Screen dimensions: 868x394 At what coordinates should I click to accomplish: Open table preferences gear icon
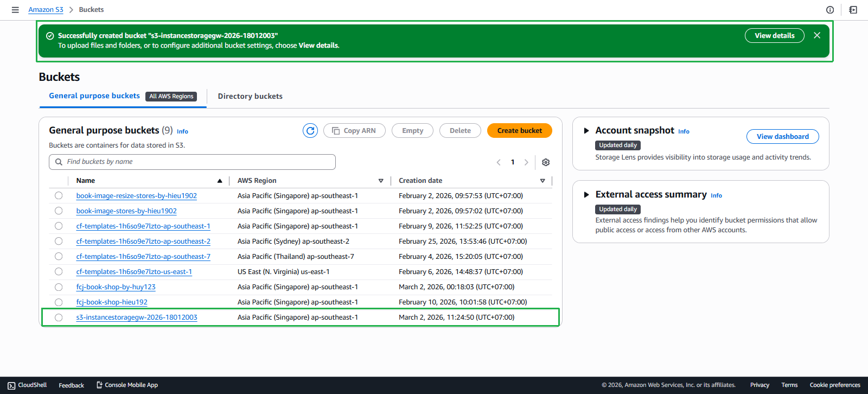click(x=546, y=162)
